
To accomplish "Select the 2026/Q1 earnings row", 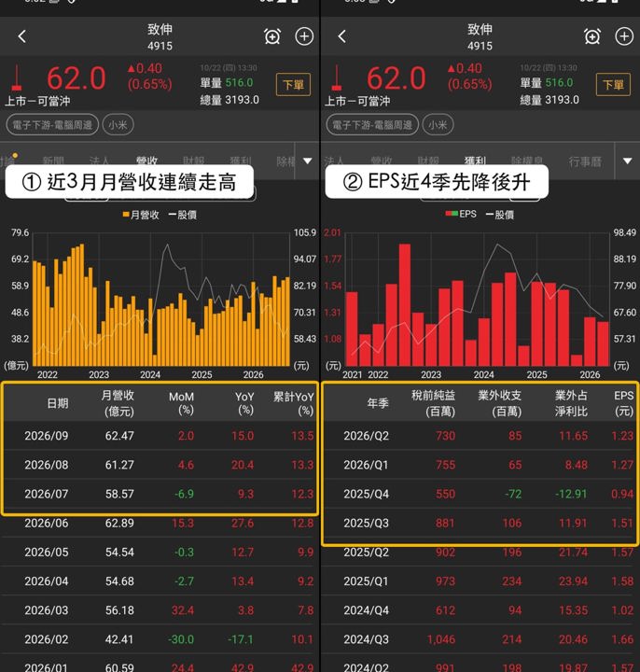I will (480, 465).
